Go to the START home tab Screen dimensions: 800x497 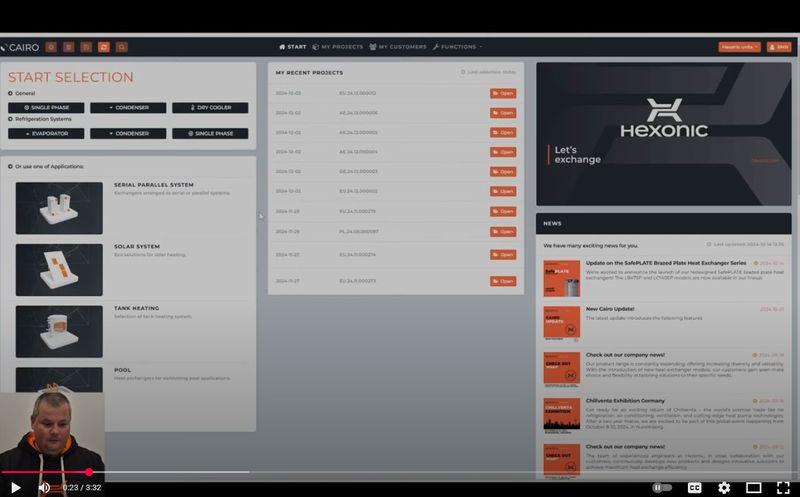[x=293, y=47]
